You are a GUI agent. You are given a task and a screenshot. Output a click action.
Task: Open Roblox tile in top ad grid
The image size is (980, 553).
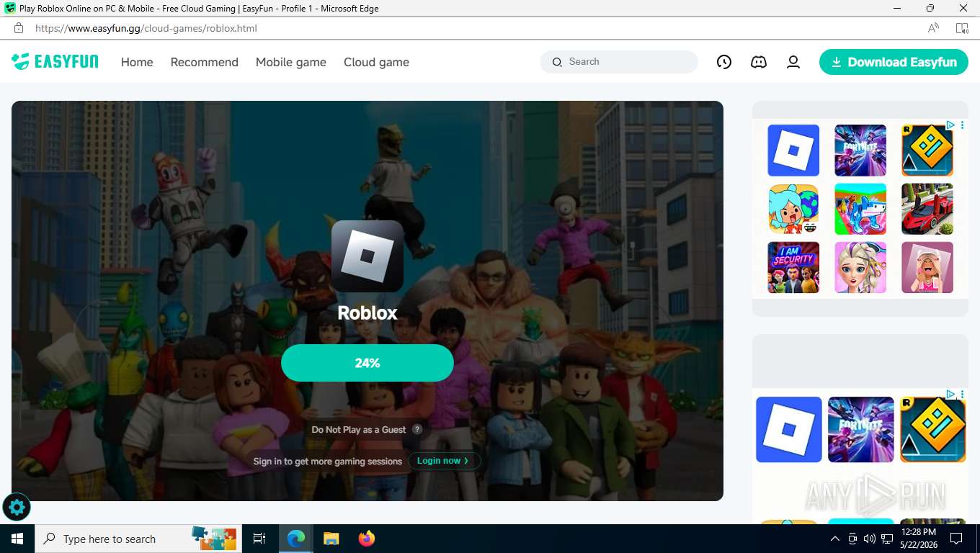pyautogui.click(x=793, y=150)
